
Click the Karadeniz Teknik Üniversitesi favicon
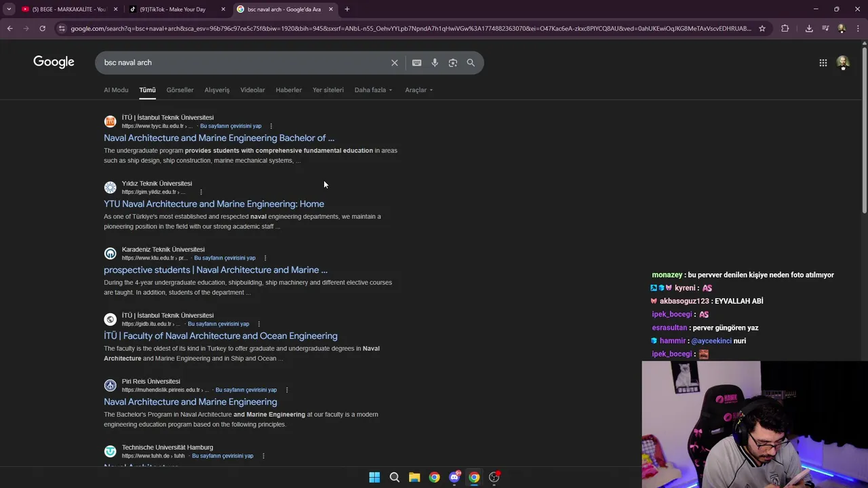[x=110, y=253]
